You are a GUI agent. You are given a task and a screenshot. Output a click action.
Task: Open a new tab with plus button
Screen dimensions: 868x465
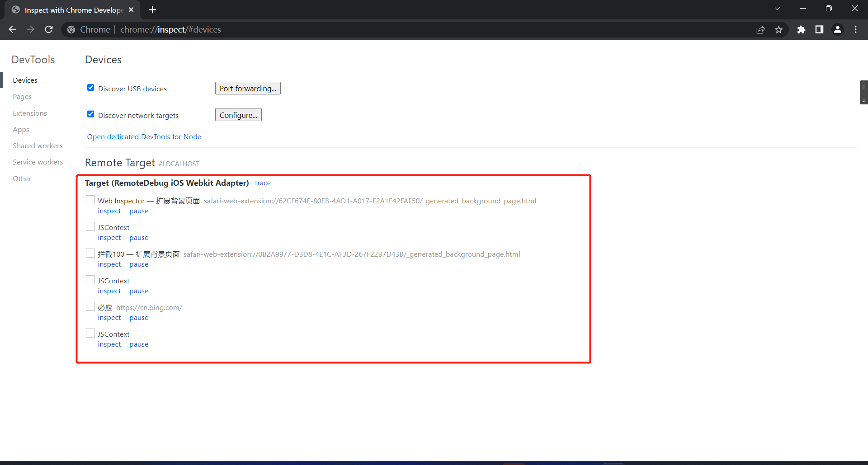click(x=152, y=9)
